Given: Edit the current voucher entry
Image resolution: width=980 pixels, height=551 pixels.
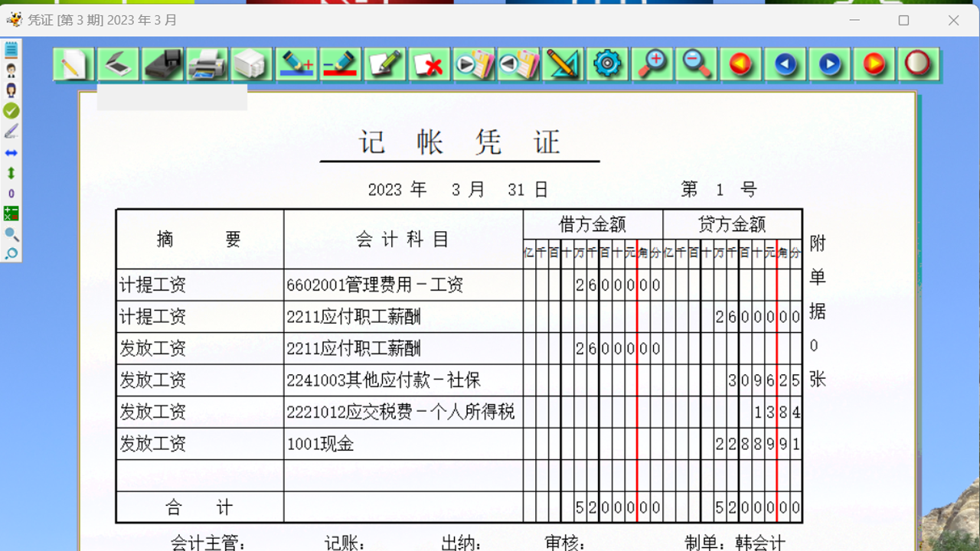Looking at the screenshot, I should click(x=384, y=65).
